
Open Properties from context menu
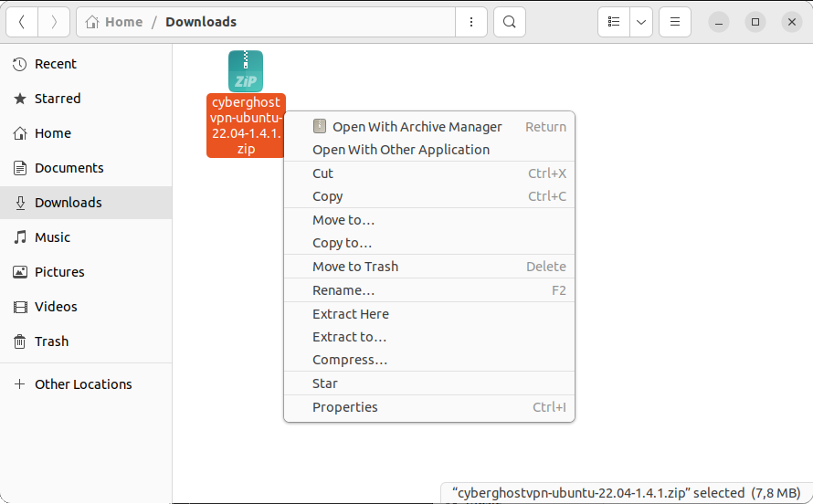429,407
